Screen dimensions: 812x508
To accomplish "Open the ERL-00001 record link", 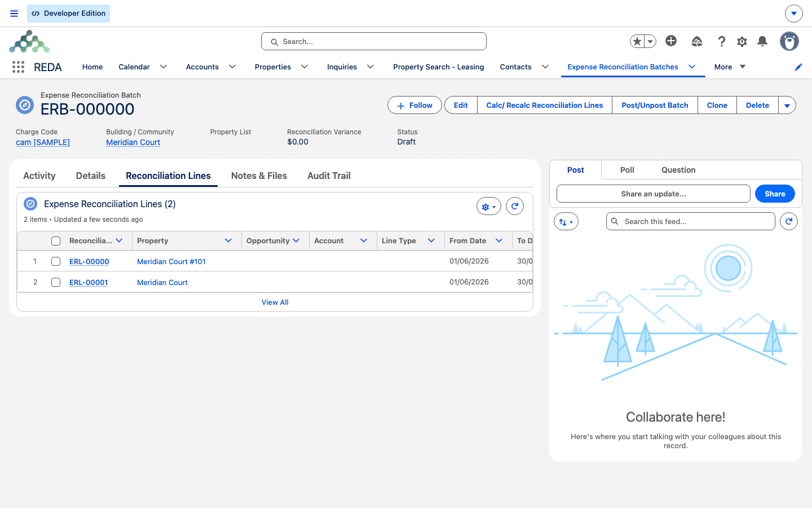I will coord(89,282).
